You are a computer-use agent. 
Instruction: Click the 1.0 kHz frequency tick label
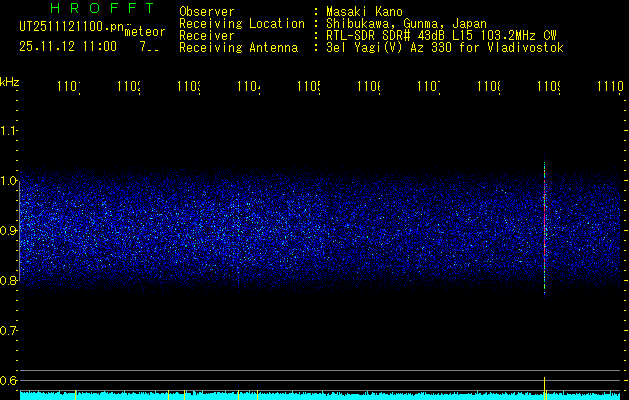point(9,180)
